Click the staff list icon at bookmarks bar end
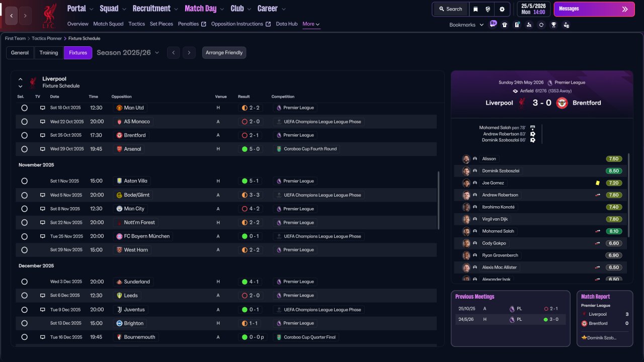 (x=567, y=25)
